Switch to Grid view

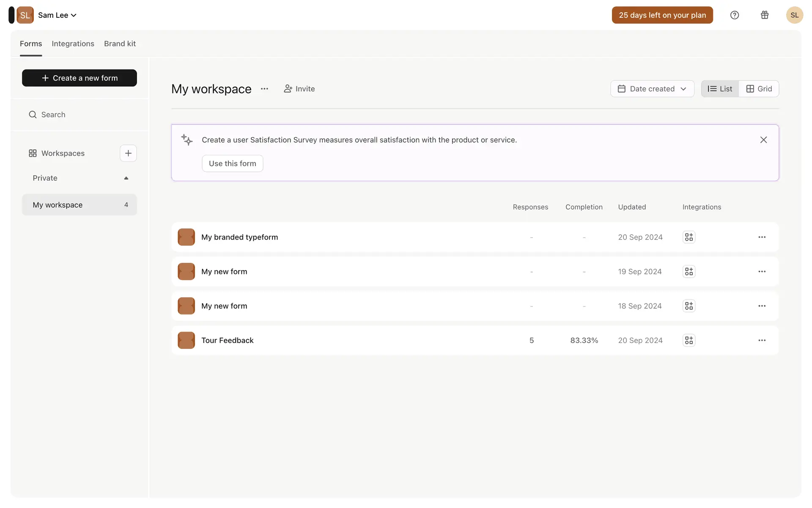[x=759, y=89]
